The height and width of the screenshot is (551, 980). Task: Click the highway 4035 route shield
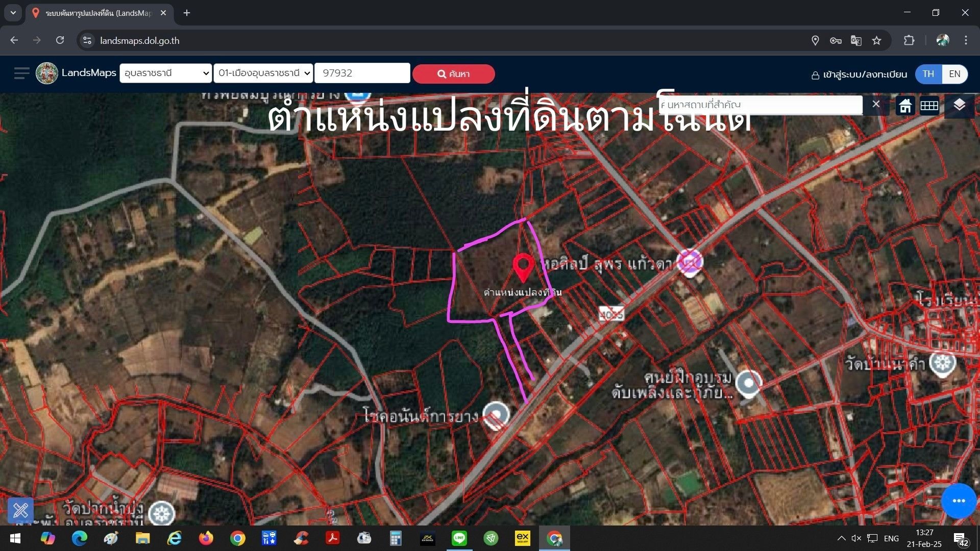coord(611,314)
